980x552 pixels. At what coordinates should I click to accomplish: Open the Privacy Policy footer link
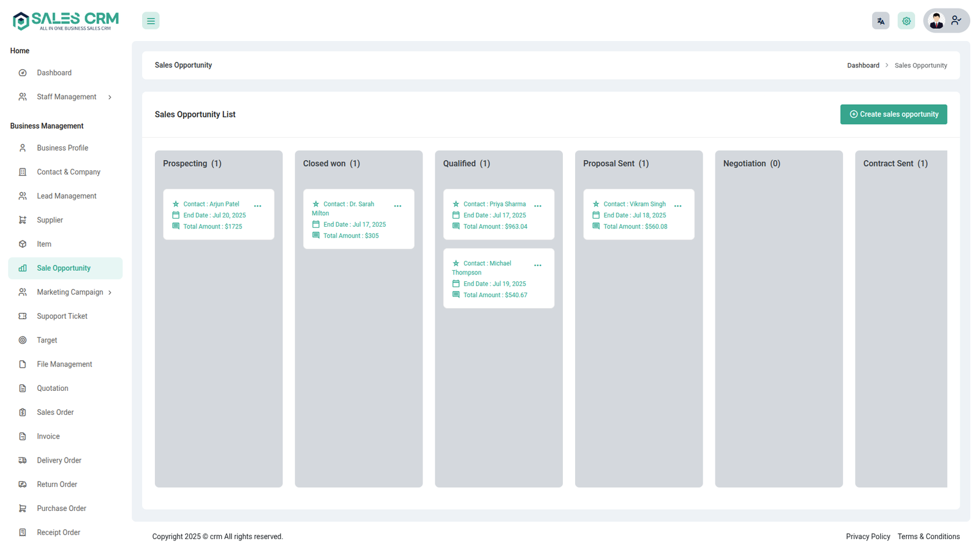click(867, 537)
